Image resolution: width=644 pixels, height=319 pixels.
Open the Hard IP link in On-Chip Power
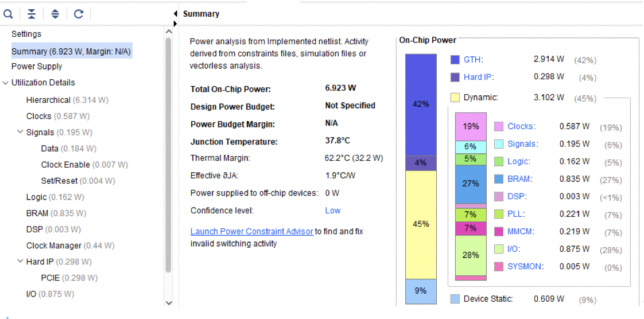pyautogui.click(x=478, y=77)
